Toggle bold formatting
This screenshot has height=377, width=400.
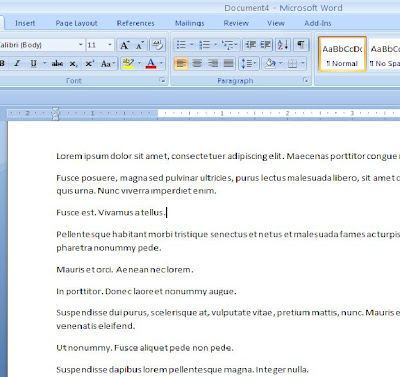coord(2,63)
